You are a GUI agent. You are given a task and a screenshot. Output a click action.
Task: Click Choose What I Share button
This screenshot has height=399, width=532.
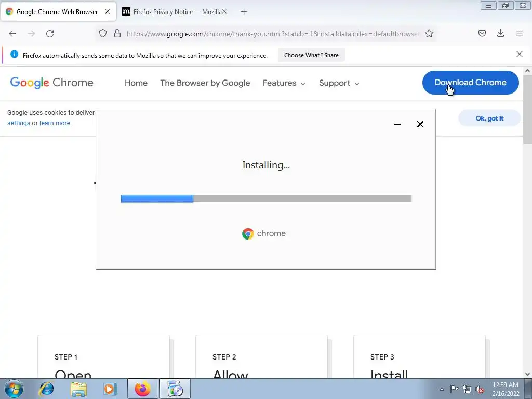point(311,55)
